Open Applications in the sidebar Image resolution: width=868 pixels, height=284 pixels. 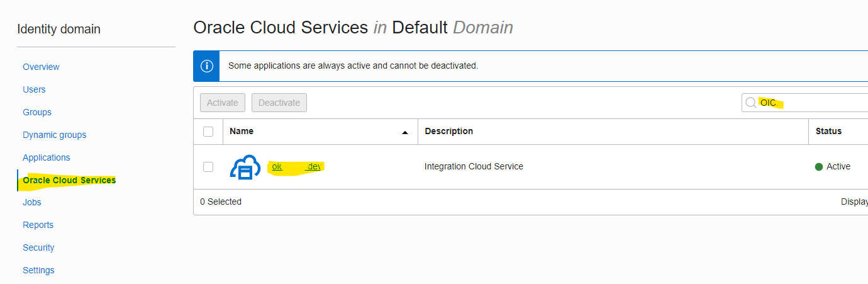tap(47, 157)
